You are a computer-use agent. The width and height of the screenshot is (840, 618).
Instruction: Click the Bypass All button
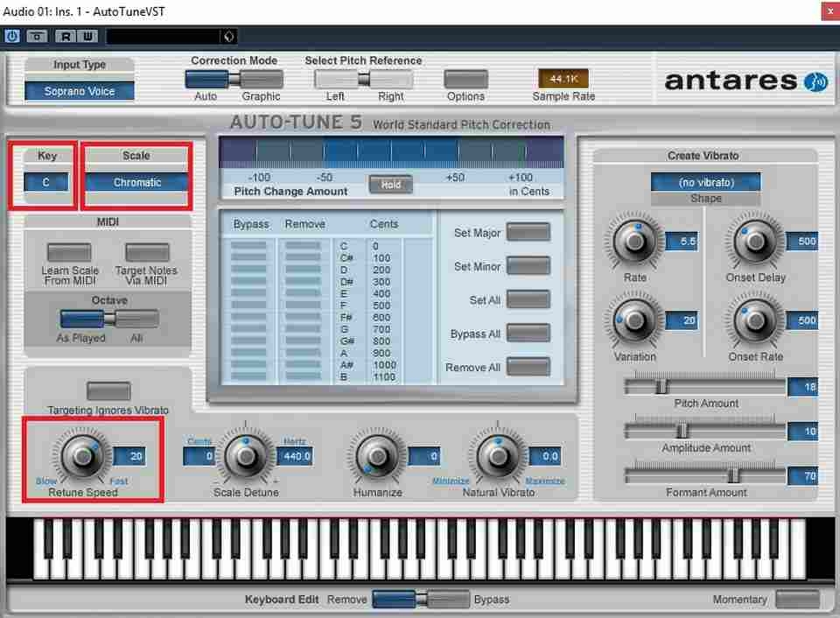coord(528,334)
